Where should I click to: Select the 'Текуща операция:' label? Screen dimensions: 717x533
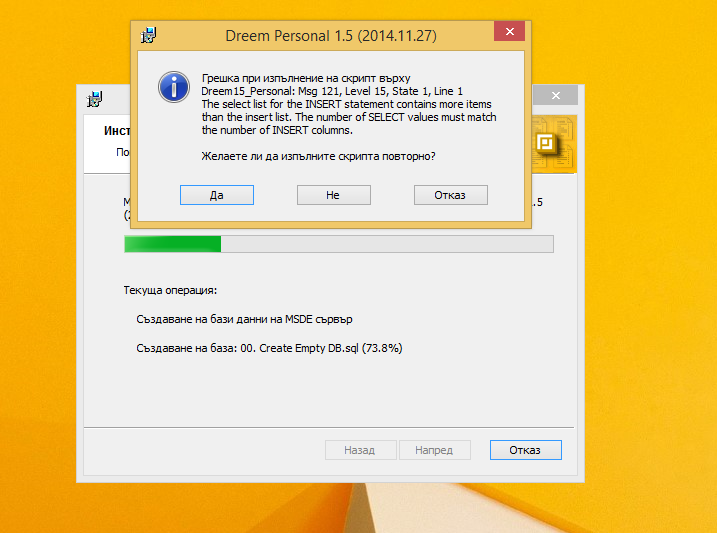pos(170,290)
